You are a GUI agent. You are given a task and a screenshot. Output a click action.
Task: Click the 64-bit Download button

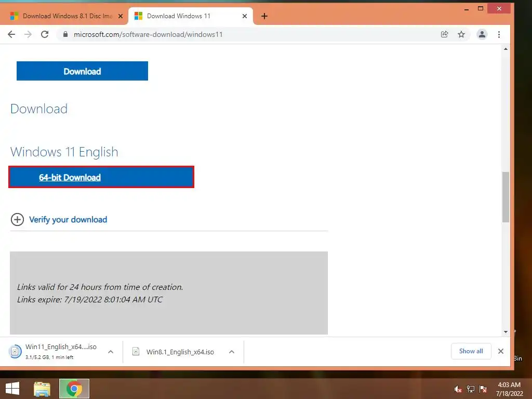pos(101,177)
